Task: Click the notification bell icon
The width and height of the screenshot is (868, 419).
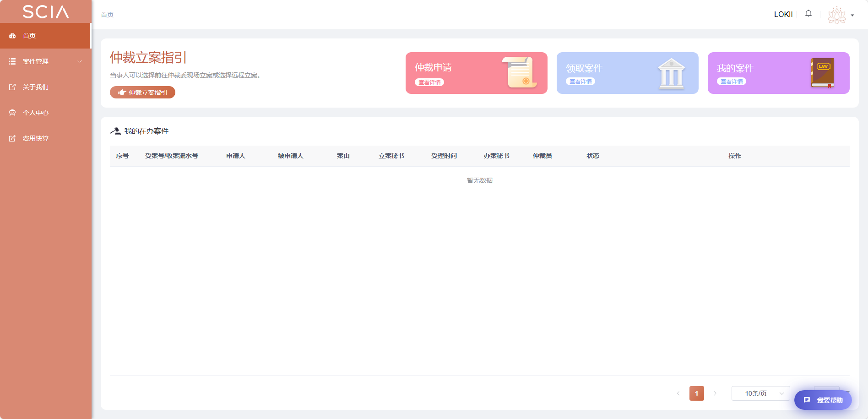Action: pos(808,14)
